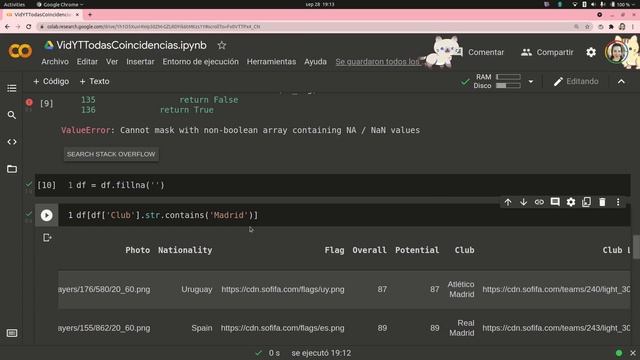Open the Google Chrome app menu

[60, 4]
